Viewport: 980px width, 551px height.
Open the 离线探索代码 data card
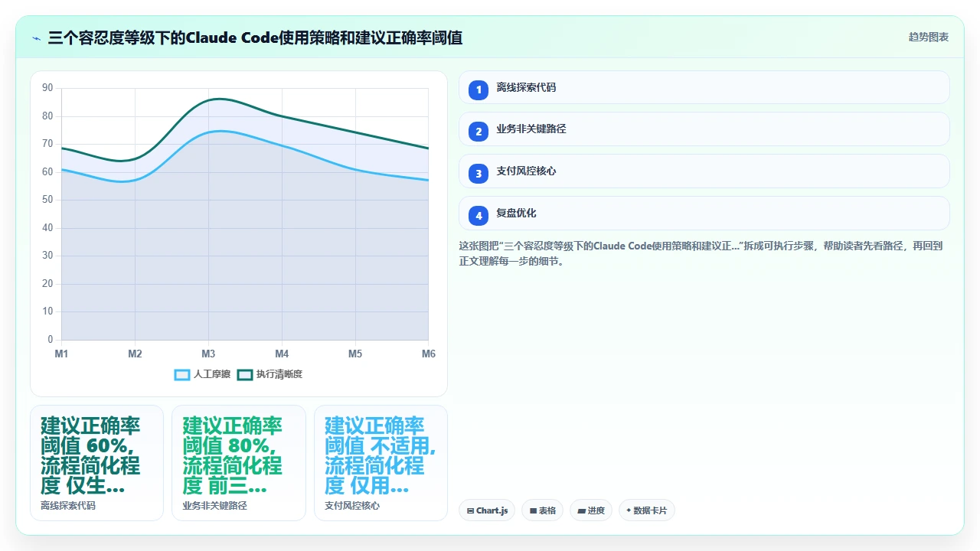pyautogui.click(x=96, y=463)
